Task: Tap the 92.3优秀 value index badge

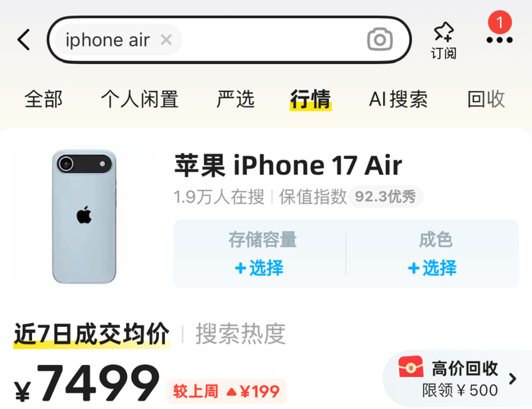Action: point(385,197)
